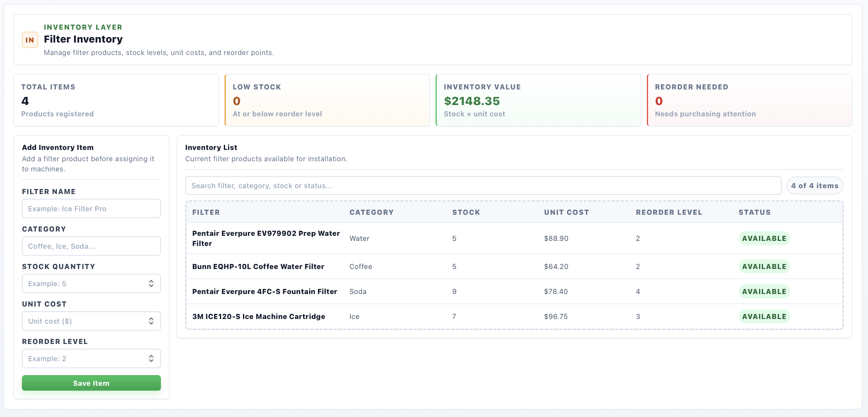Click the Status column header
This screenshot has height=417, width=868.
tap(754, 212)
